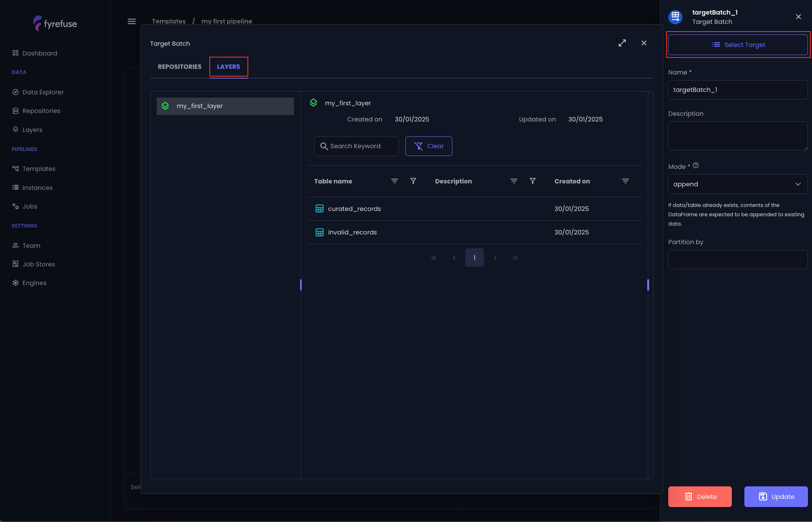Open Instances in sidebar
This screenshot has width=812, height=522.
pyautogui.click(x=32, y=187)
